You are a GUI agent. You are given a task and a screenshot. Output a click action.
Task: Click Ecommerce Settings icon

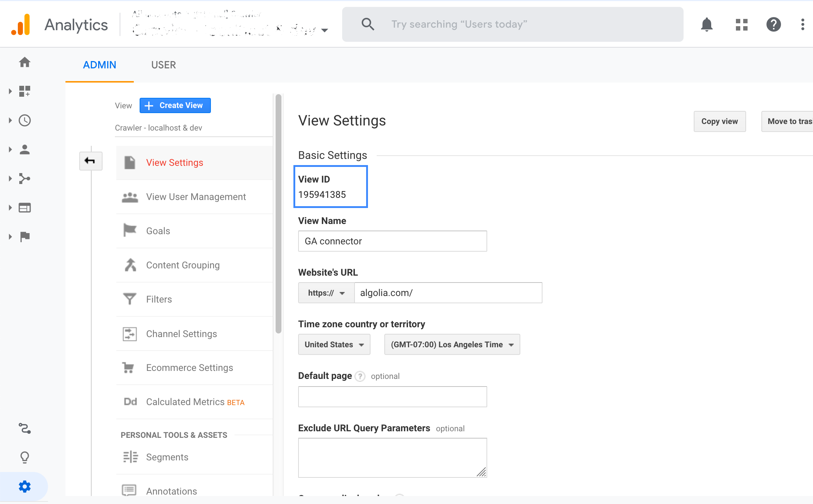129,368
